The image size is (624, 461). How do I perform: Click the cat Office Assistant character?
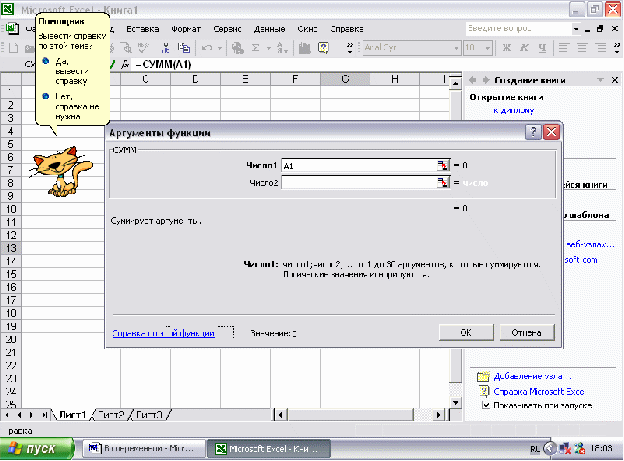[x=61, y=171]
